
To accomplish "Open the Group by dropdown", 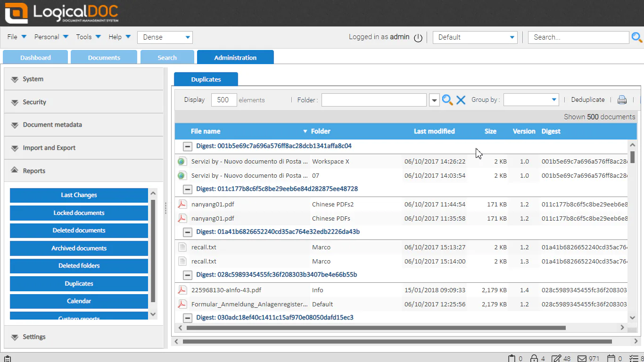I will [531, 99].
